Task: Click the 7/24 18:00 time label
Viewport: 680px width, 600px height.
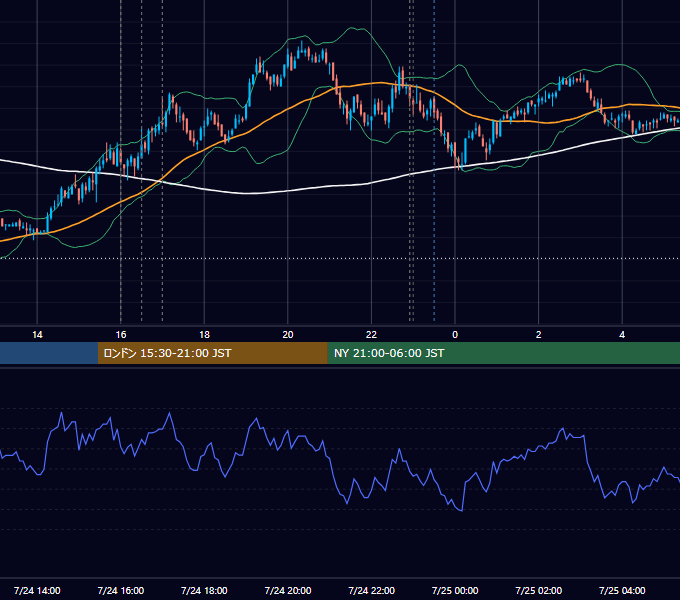Action: coord(204,590)
